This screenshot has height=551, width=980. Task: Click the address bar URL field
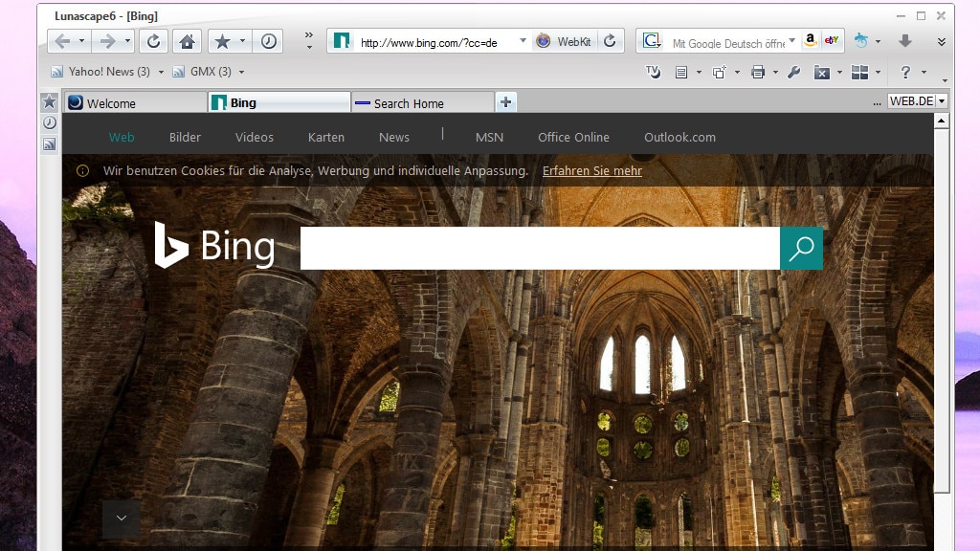(435, 42)
